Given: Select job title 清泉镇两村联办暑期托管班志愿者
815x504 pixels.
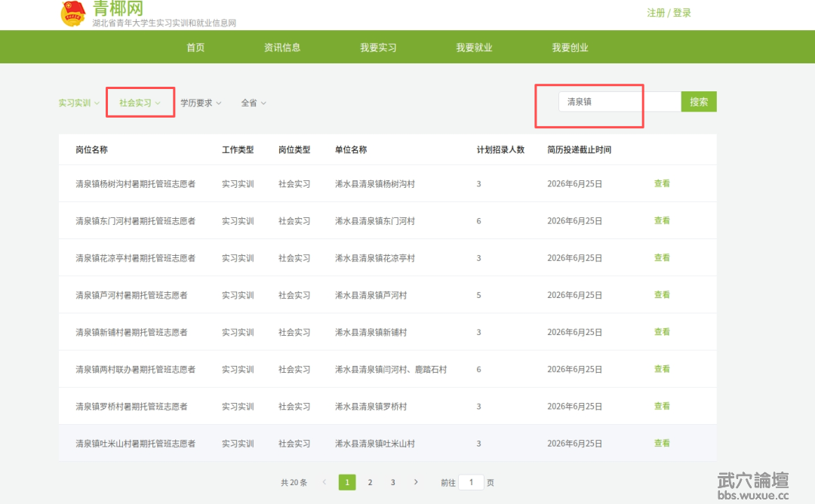Looking at the screenshot, I should click(x=135, y=370).
